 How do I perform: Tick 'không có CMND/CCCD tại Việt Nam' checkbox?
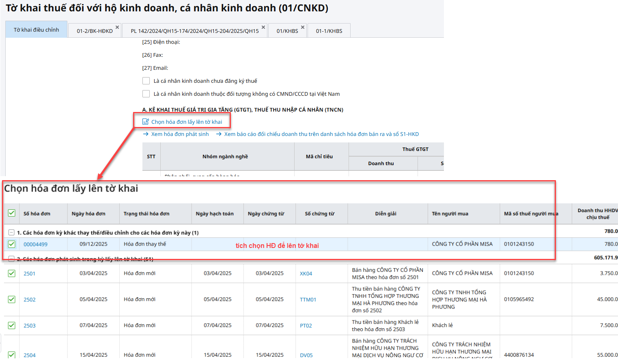click(x=146, y=94)
